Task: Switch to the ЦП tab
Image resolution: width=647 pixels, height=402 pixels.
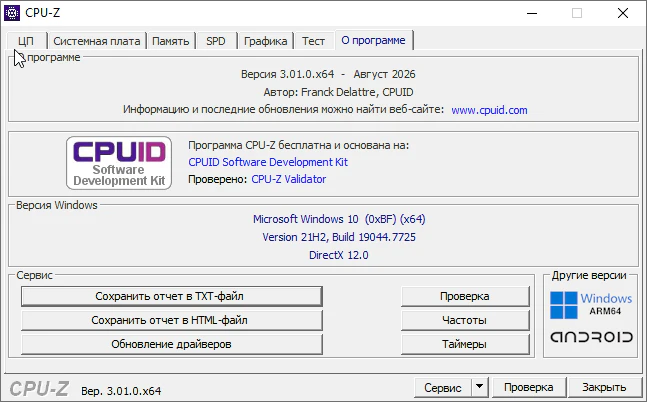Action: (26, 41)
